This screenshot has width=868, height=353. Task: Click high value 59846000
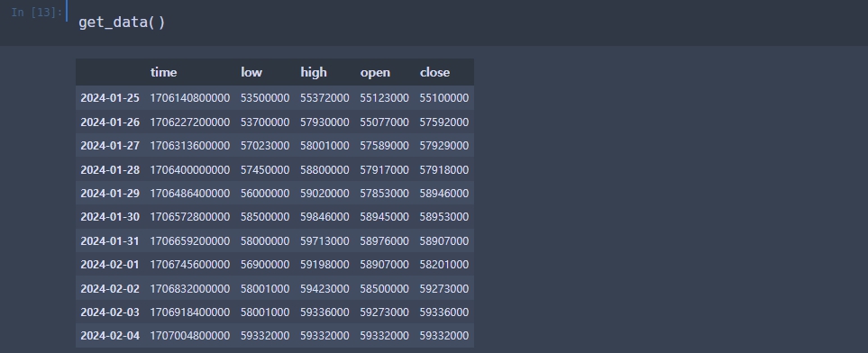324,217
